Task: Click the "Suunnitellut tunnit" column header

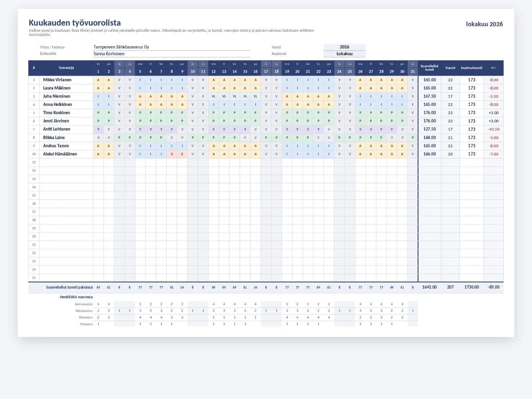Action: pos(430,68)
